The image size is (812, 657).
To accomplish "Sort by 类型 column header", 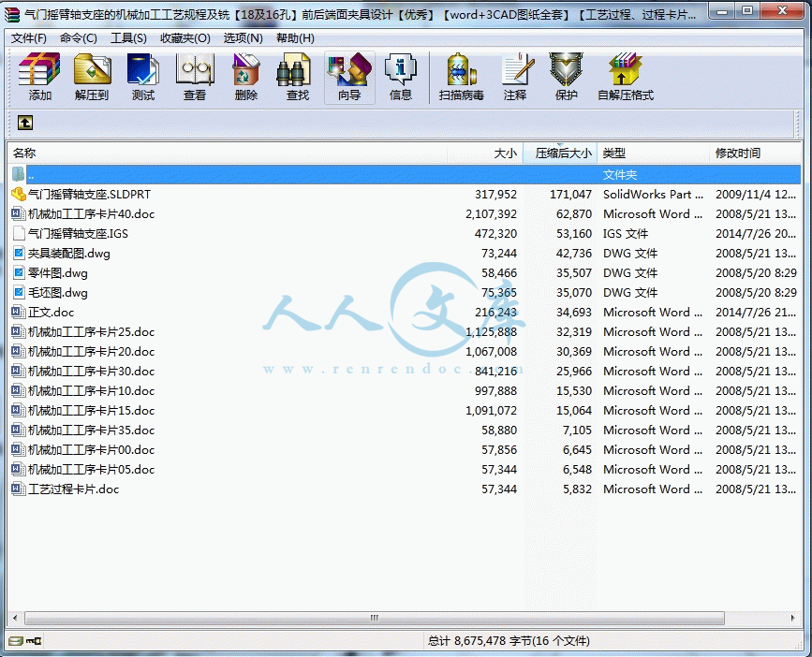I will click(653, 153).
